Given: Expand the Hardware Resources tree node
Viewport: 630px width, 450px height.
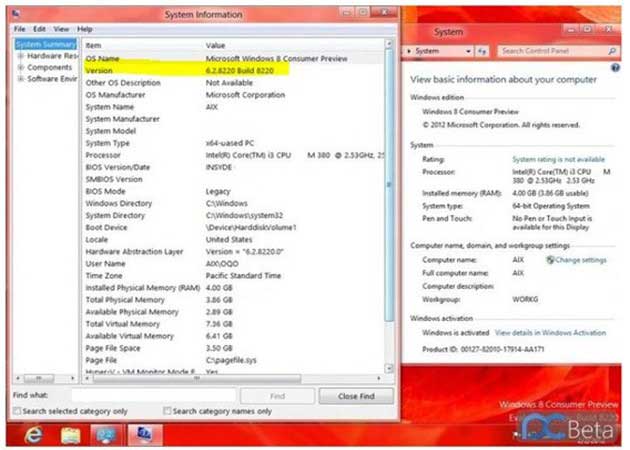Looking at the screenshot, I should click(19, 56).
